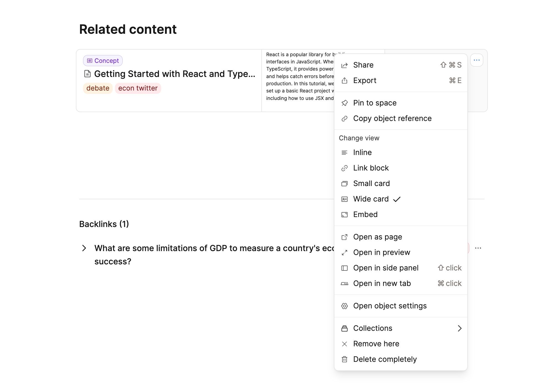Click the Concept type label on the card

pyautogui.click(x=102, y=60)
